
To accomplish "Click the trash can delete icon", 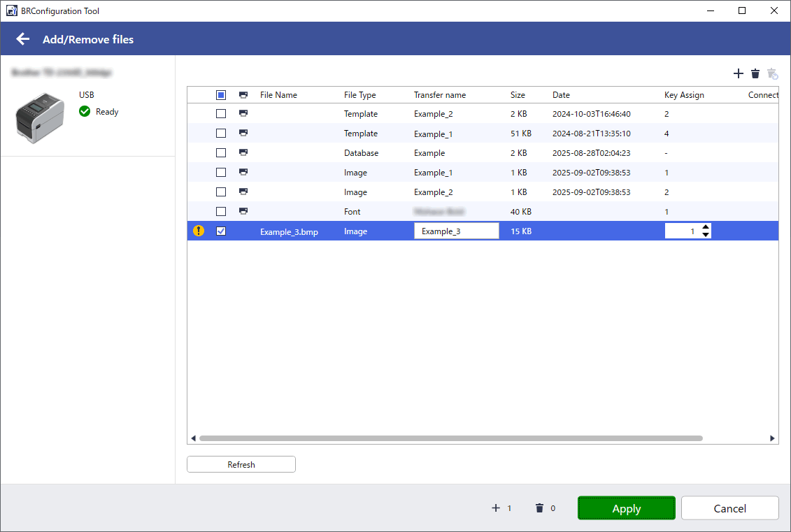I will (755, 73).
